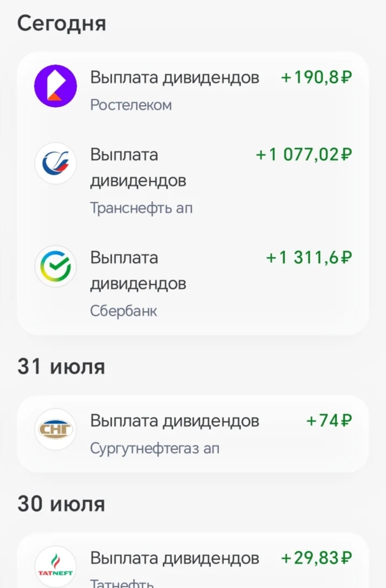The width and height of the screenshot is (386, 588).
Task: Tap the Transneft logo icon
Action: [55, 164]
